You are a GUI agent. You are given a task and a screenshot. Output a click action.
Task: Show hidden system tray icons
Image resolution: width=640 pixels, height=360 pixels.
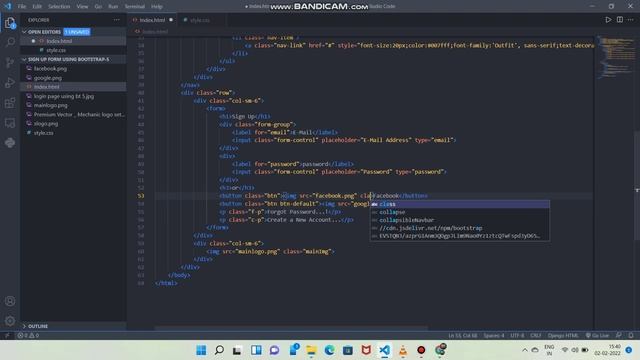(524, 350)
